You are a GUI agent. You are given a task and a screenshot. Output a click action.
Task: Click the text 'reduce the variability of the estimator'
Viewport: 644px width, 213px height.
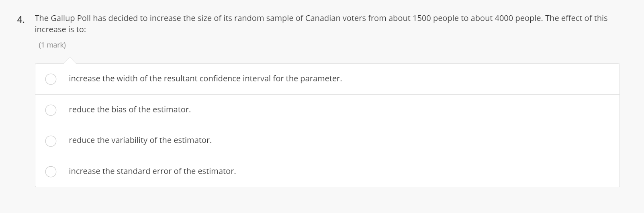coord(140,141)
